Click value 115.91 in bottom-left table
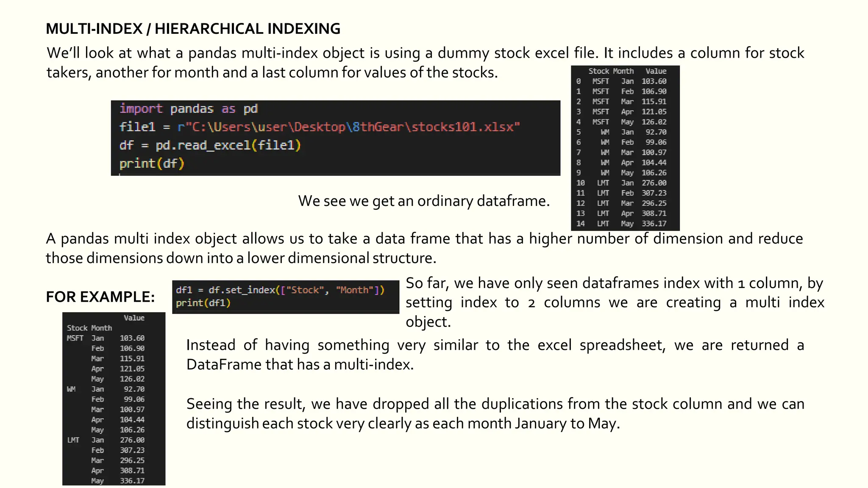The height and width of the screenshot is (488, 868). click(x=132, y=358)
